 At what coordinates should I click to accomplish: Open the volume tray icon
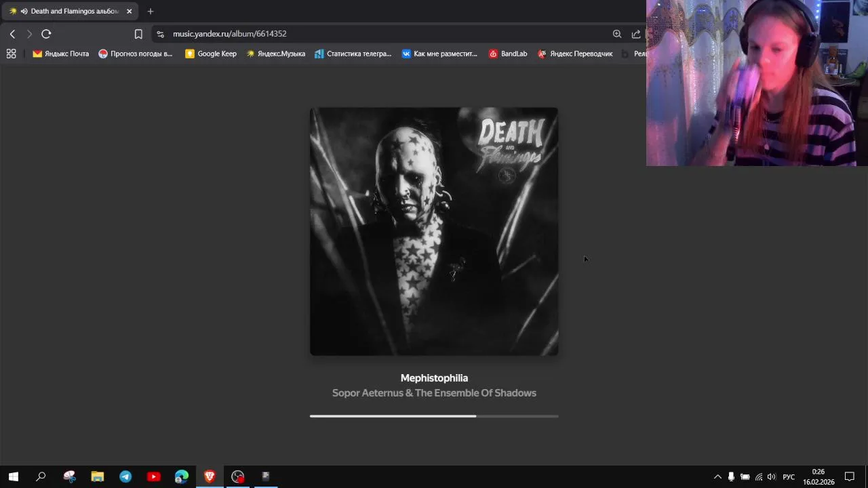click(772, 476)
